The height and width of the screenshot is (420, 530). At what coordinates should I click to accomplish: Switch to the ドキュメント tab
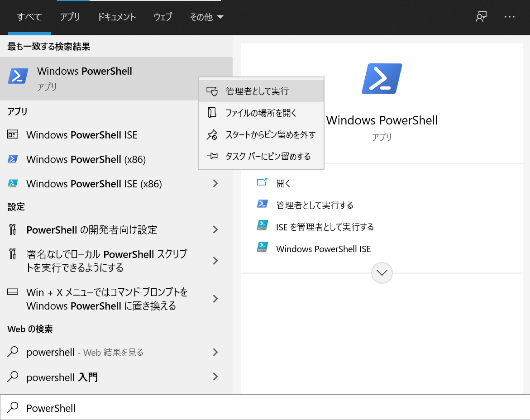[x=117, y=17]
